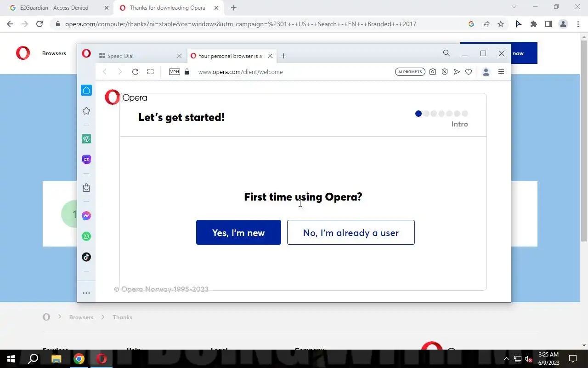Image resolution: width=588 pixels, height=368 pixels.
Task: Open Chrome profile avatar
Action: click(x=563, y=24)
